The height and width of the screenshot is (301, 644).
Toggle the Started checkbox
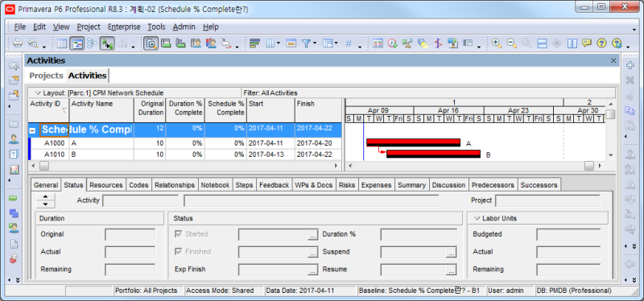178,234
